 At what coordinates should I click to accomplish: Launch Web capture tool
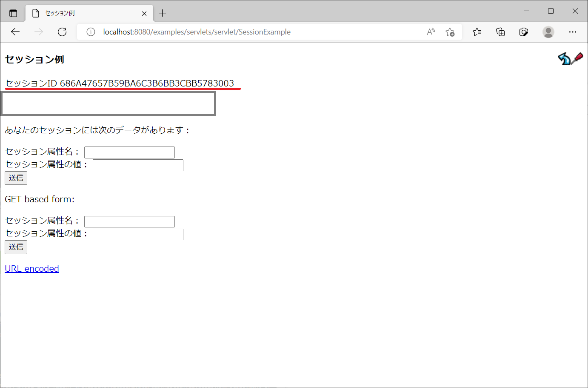(524, 32)
